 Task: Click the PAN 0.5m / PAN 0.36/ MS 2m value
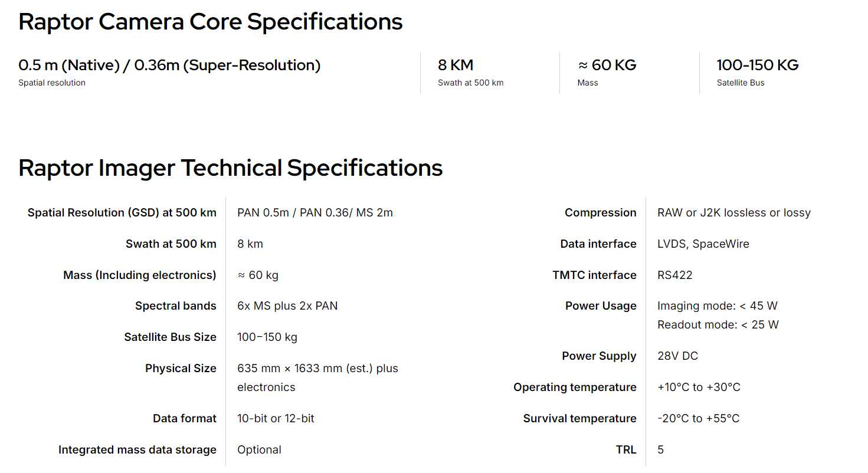(x=315, y=213)
